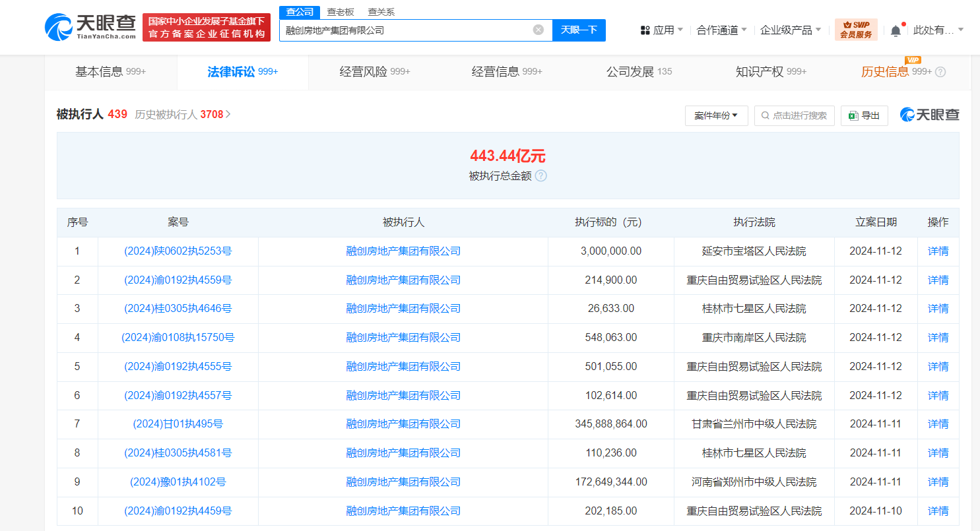Switch to the 经营信息 tab
980x531 pixels.
(x=507, y=72)
